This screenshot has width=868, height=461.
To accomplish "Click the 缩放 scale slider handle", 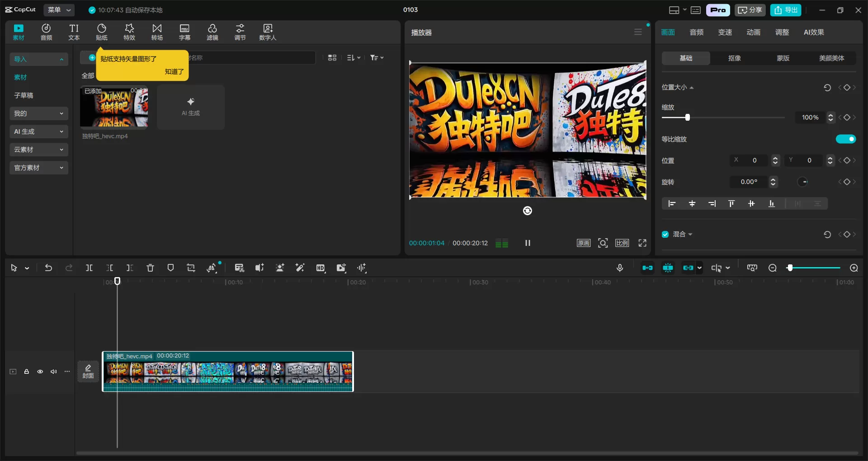I will point(687,118).
